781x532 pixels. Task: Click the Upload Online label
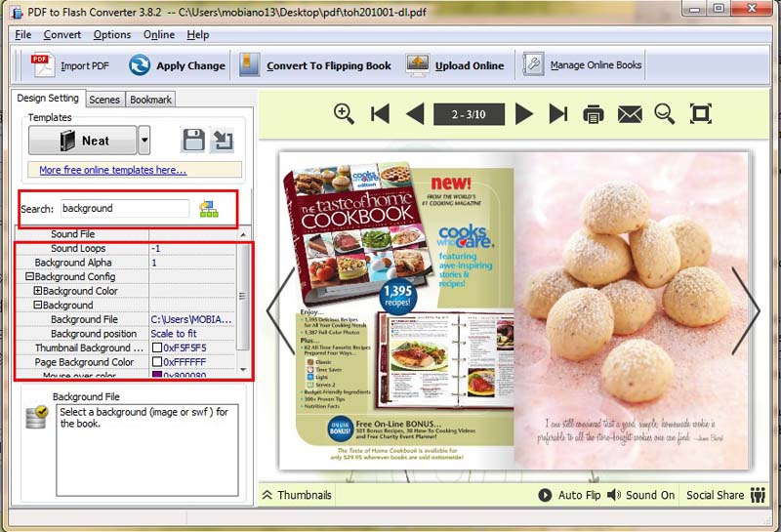[x=470, y=65]
